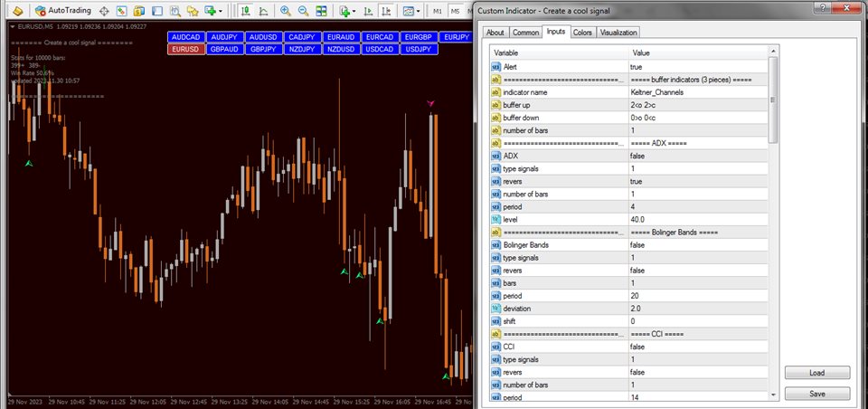Click the Inputs list scrollbar thumb

coord(773,100)
